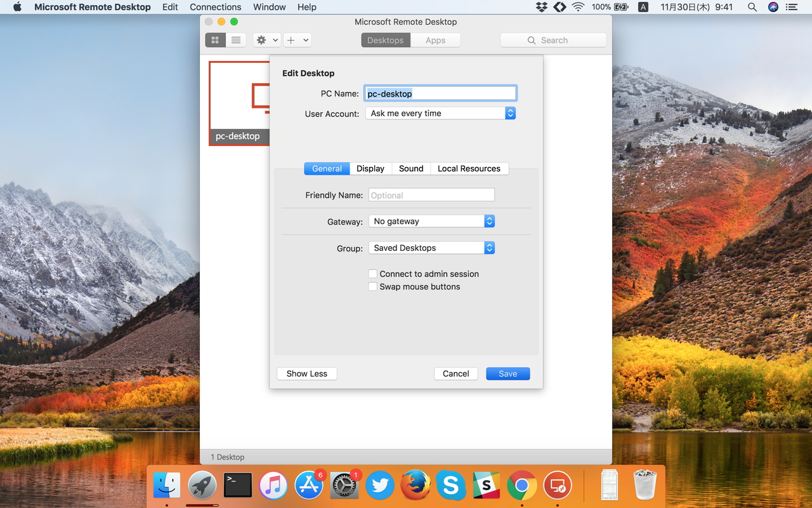Switch to the Local Resources tab
Screen dimensions: 812x508
click(x=469, y=168)
